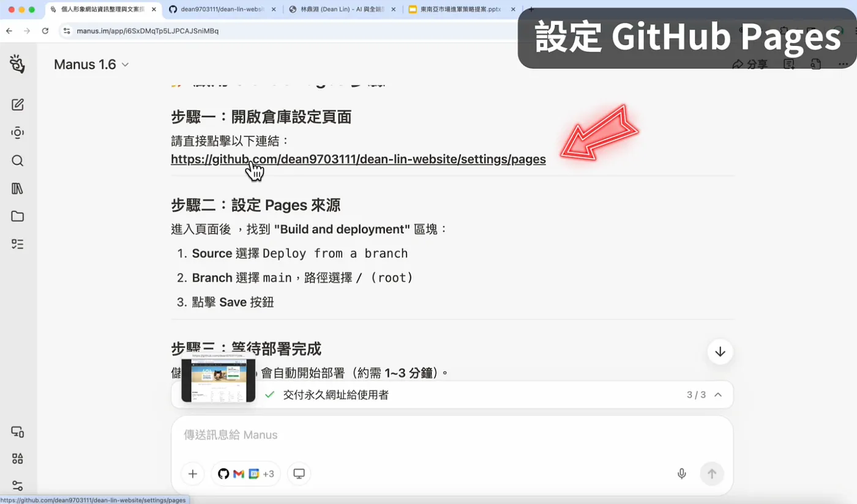Click the line Source 選擇 Deploy from a branch
The height and width of the screenshot is (504, 857).
click(300, 253)
